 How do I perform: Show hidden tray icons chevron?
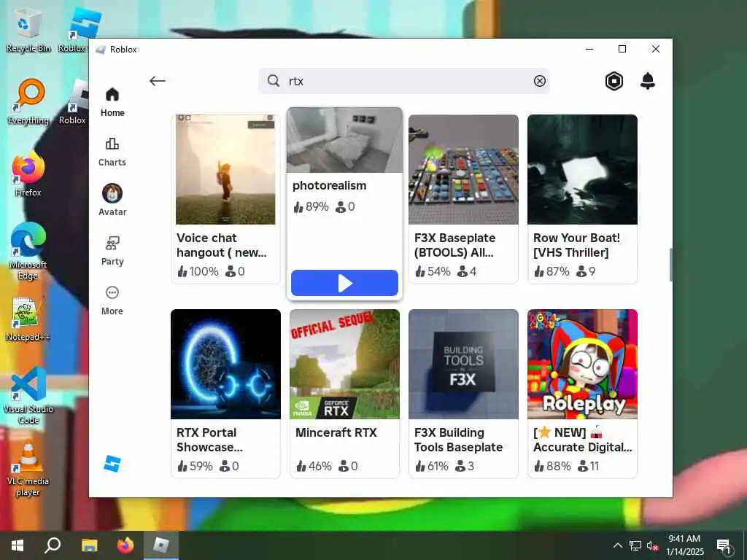click(x=617, y=545)
